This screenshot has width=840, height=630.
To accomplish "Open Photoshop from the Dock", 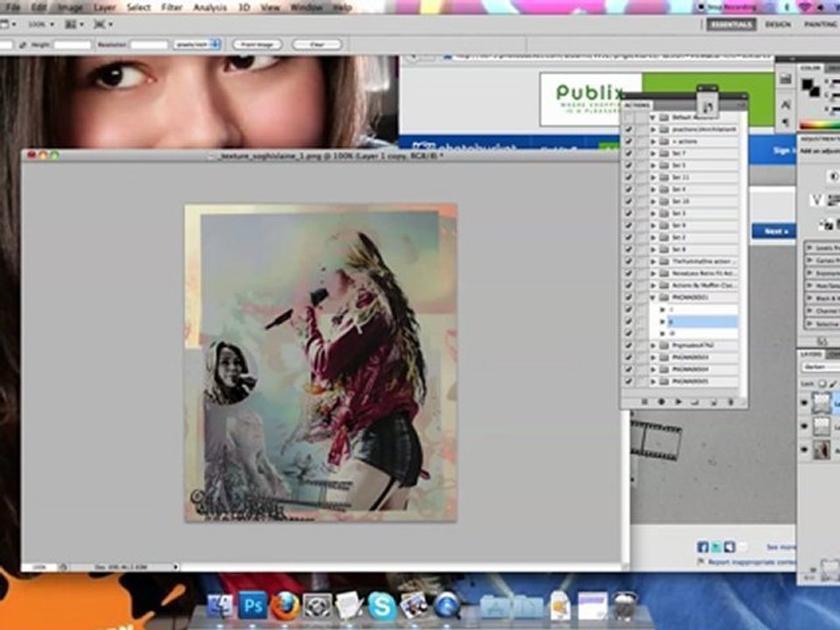I will (252, 605).
